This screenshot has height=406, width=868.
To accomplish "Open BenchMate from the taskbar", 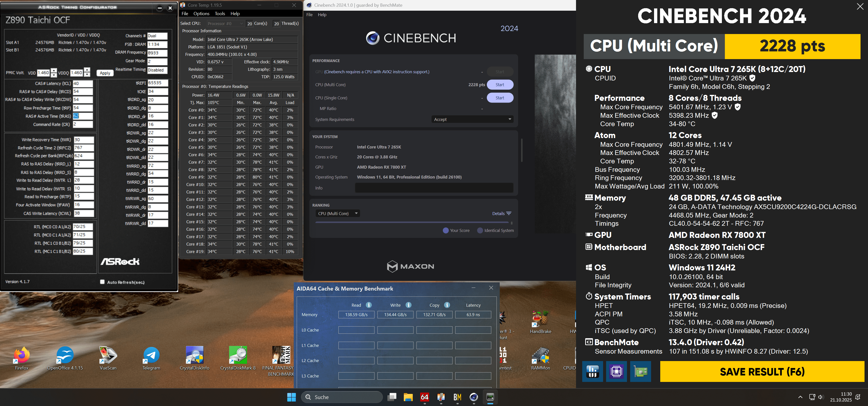I will coord(457,397).
